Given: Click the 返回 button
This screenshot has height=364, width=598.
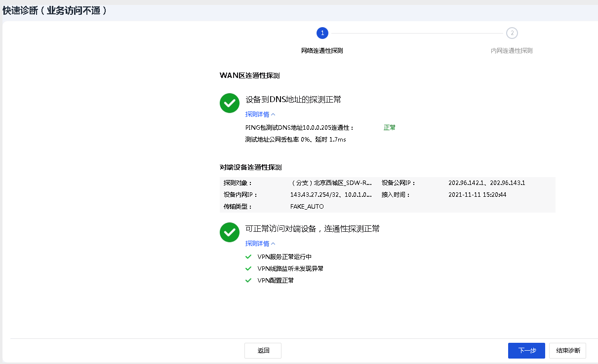Looking at the screenshot, I should tap(263, 351).
